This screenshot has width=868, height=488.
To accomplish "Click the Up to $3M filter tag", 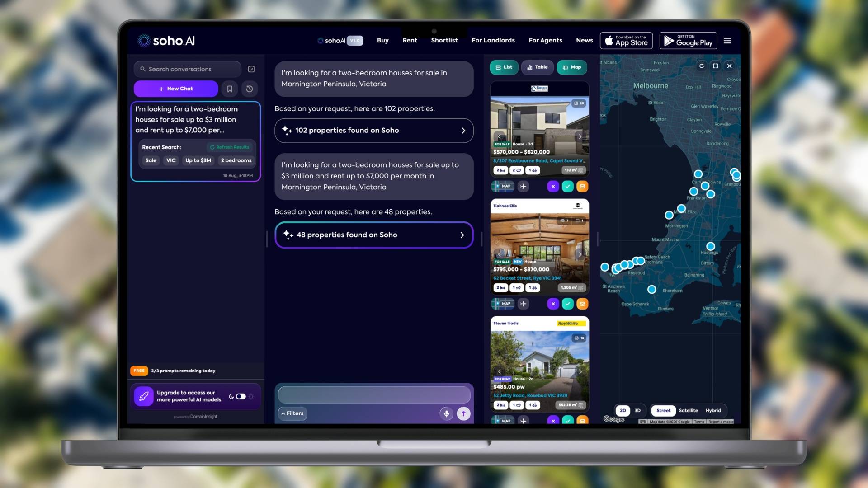I will (198, 160).
